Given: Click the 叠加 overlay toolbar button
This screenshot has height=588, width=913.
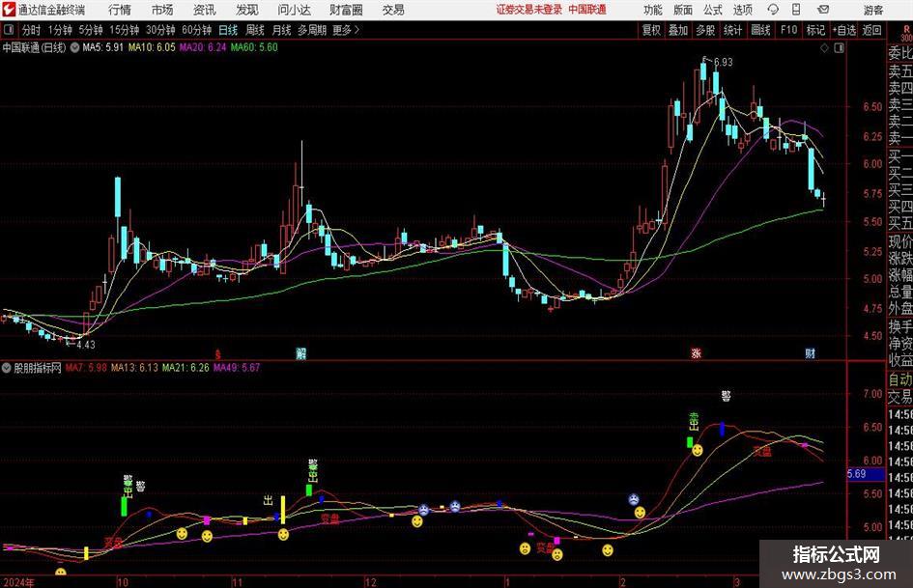Looking at the screenshot, I should (678, 30).
